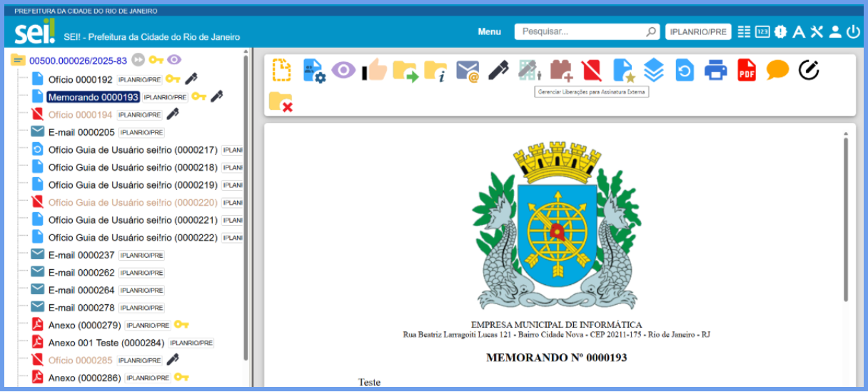Click the pen icon to sign document

coord(498,70)
